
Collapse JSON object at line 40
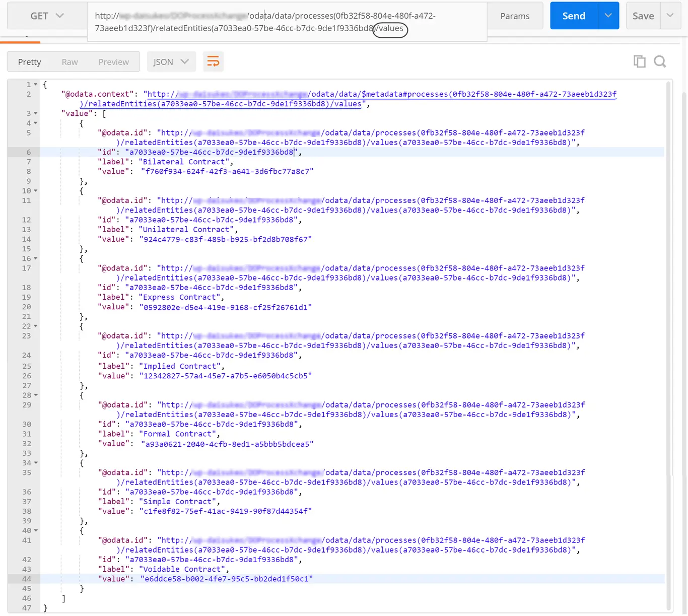coord(36,530)
